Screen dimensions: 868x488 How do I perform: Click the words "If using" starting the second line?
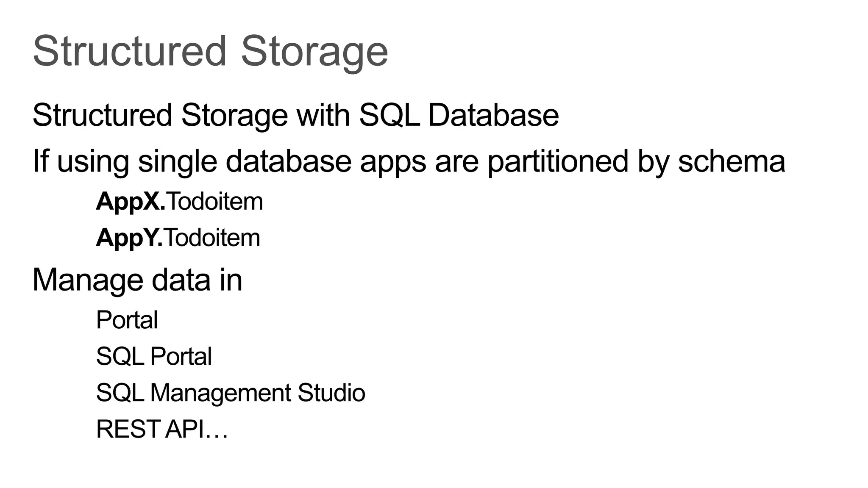click(81, 161)
